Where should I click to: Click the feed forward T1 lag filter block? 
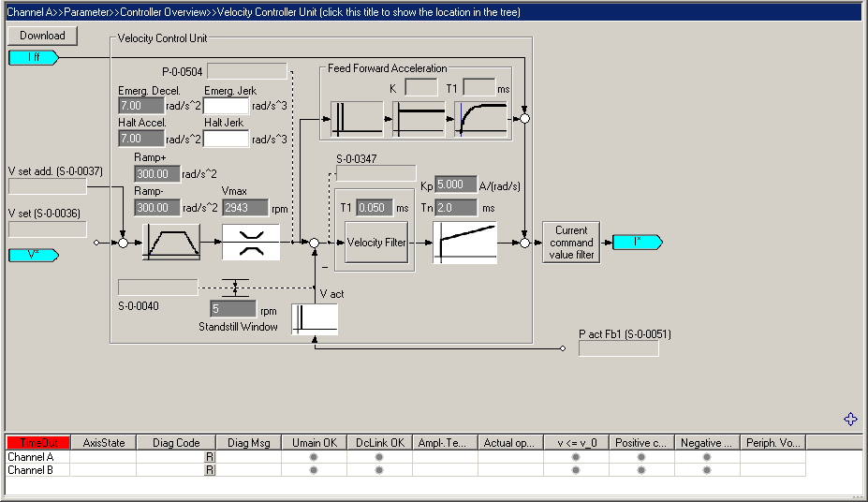click(x=480, y=118)
